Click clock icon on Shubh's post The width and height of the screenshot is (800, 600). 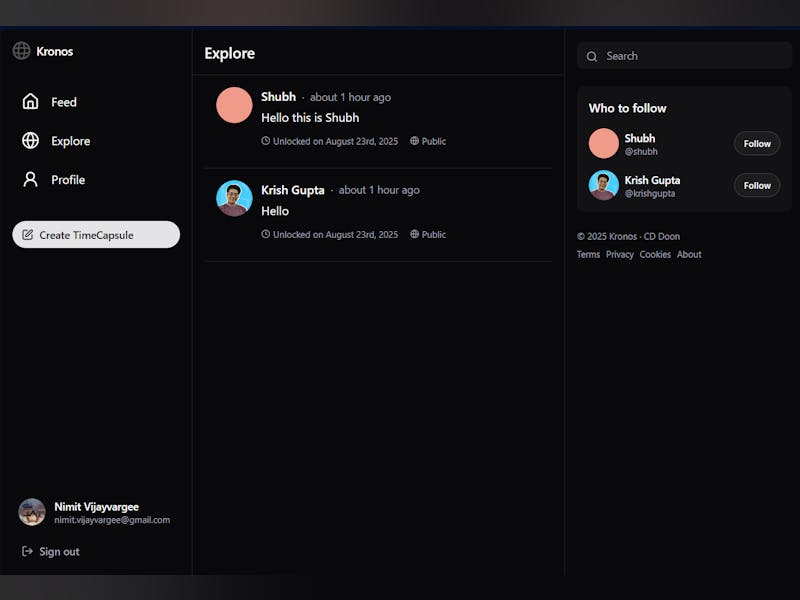point(265,141)
